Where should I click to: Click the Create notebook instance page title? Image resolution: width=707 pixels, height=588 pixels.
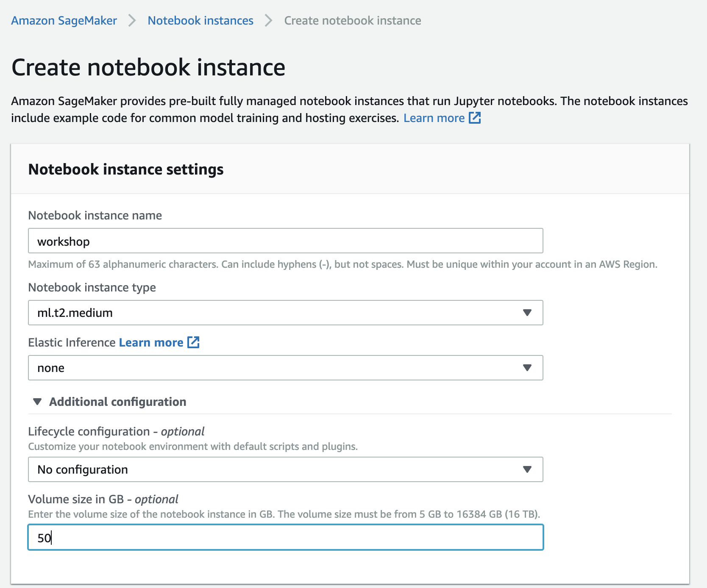(148, 67)
